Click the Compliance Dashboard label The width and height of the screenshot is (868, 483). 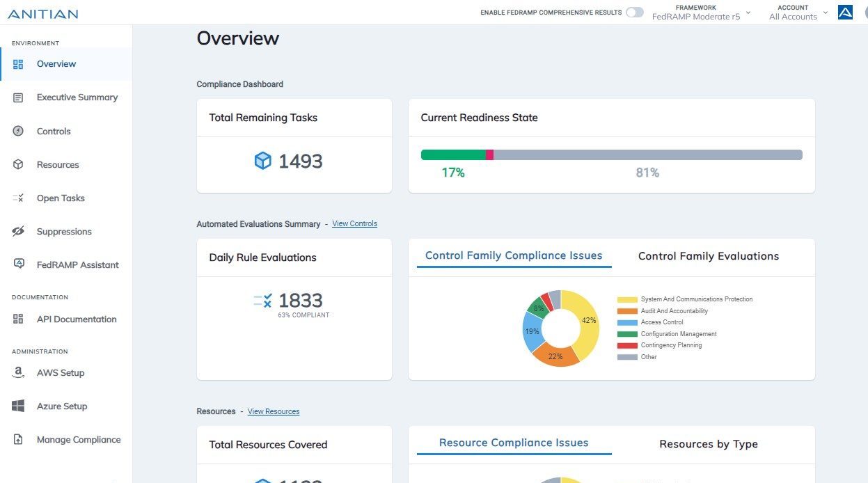point(240,84)
